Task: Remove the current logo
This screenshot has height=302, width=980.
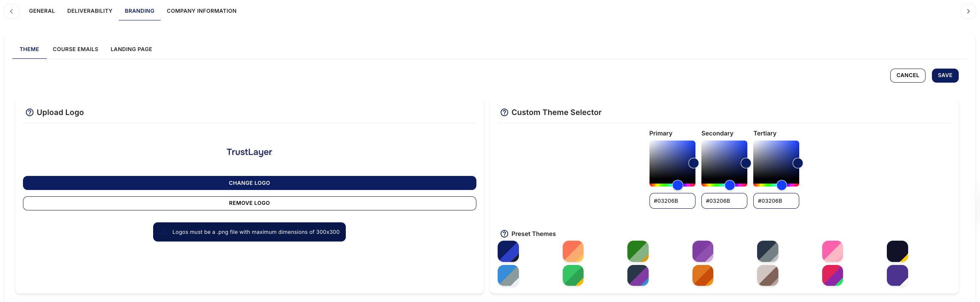Action: pos(249,203)
